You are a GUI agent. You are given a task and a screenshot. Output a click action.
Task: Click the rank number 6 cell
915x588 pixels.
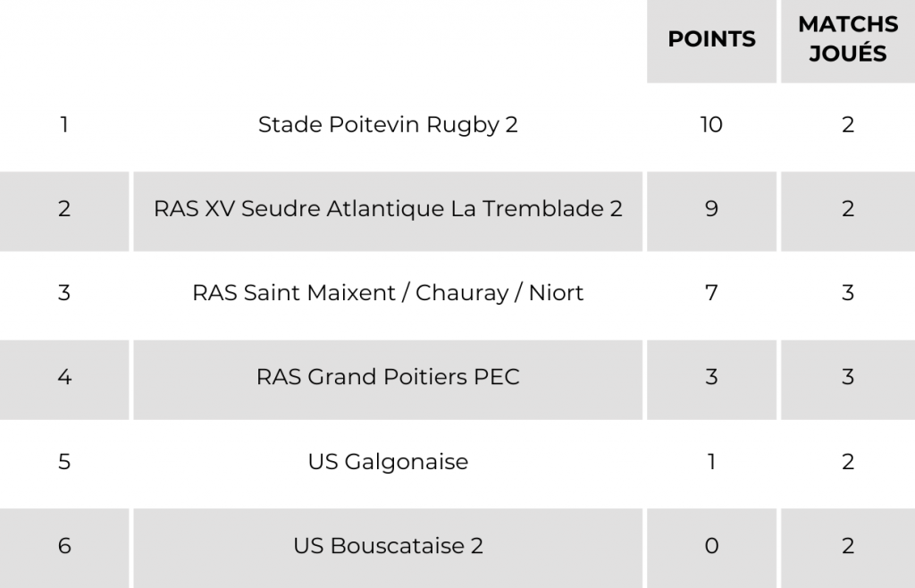click(64, 546)
